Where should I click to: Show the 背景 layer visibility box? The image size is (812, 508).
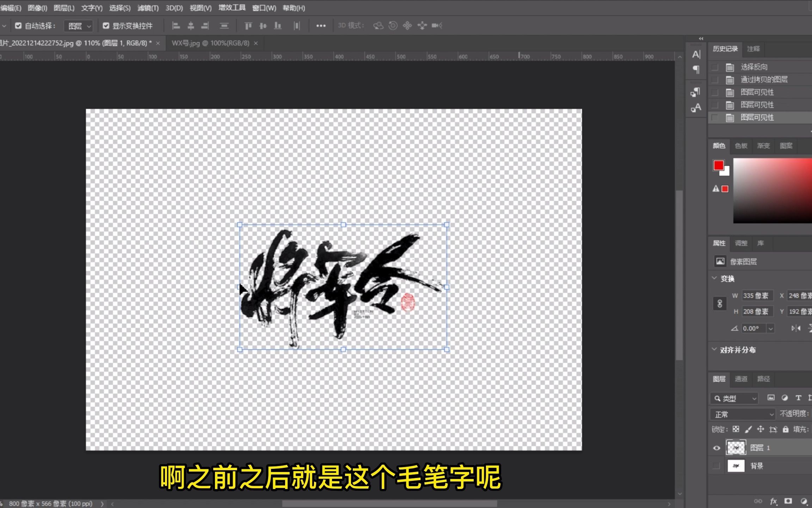[716, 466]
